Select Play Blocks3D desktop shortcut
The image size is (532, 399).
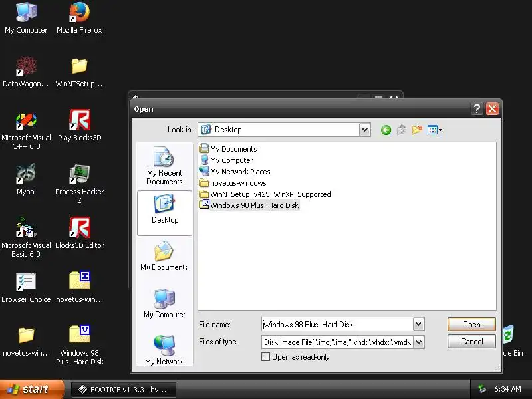point(79,126)
